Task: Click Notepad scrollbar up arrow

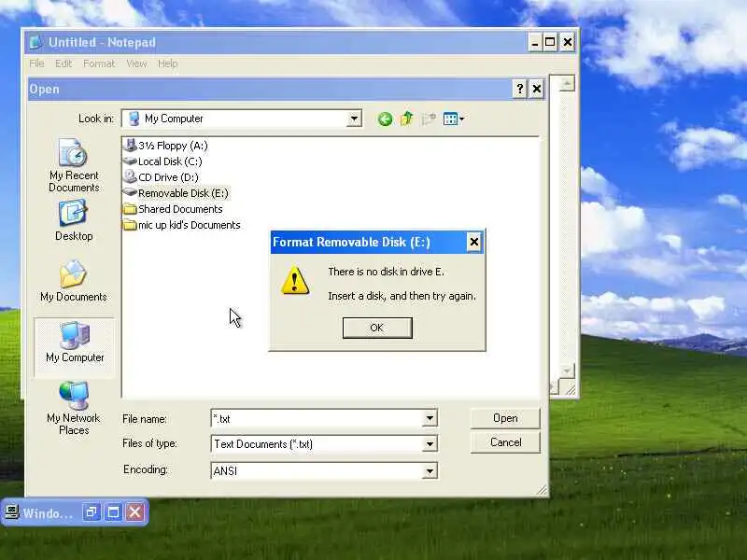Action: click(567, 84)
